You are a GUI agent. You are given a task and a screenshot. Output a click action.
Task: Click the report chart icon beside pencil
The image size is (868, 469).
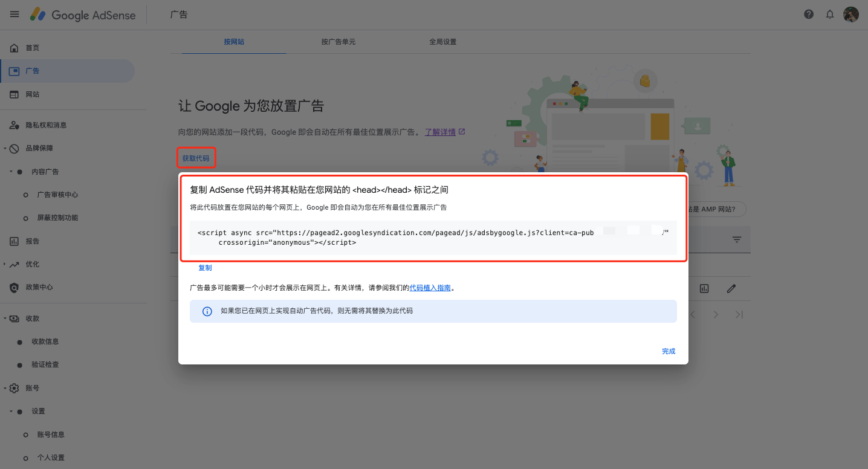[x=704, y=289]
